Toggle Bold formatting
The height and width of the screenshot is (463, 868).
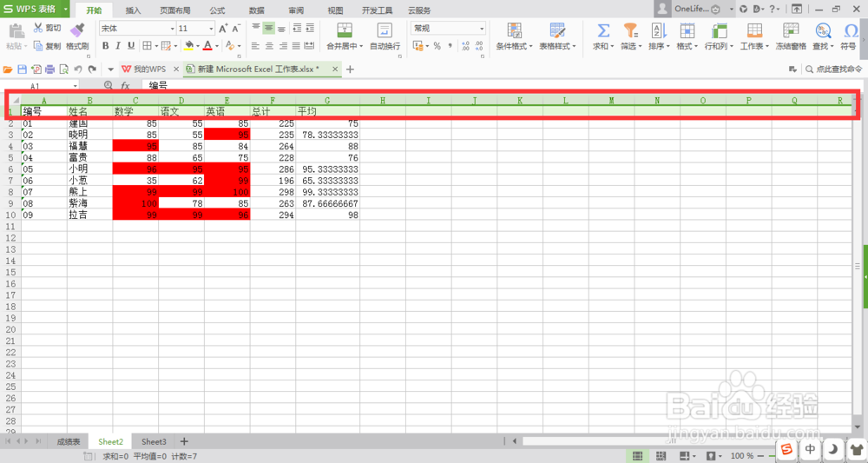coord(105,46)
